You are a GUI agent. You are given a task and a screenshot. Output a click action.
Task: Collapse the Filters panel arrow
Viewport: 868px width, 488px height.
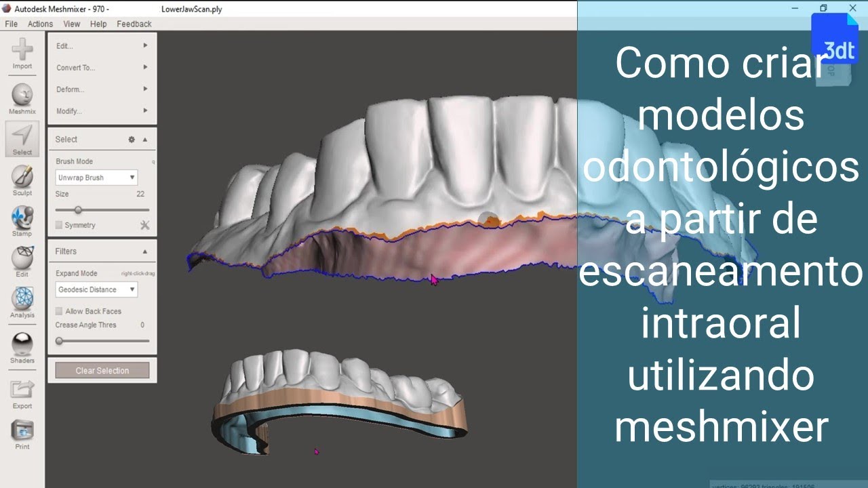pos(145,251)
